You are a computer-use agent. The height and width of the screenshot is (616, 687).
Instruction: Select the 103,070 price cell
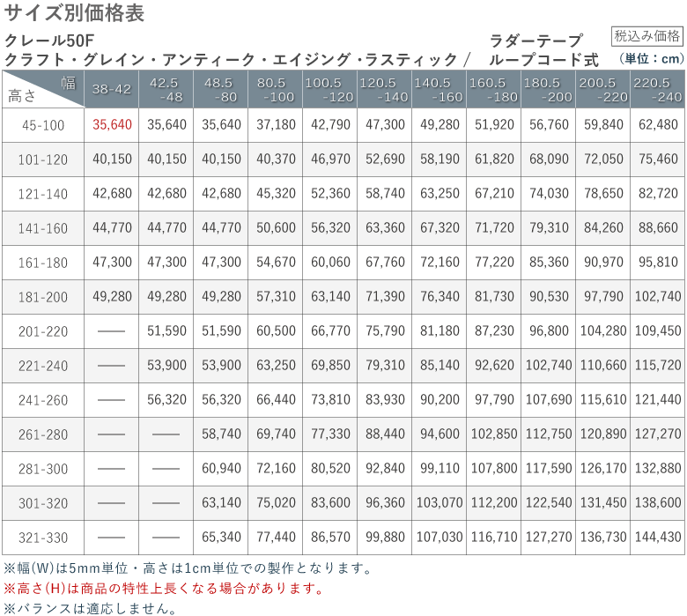439,503
